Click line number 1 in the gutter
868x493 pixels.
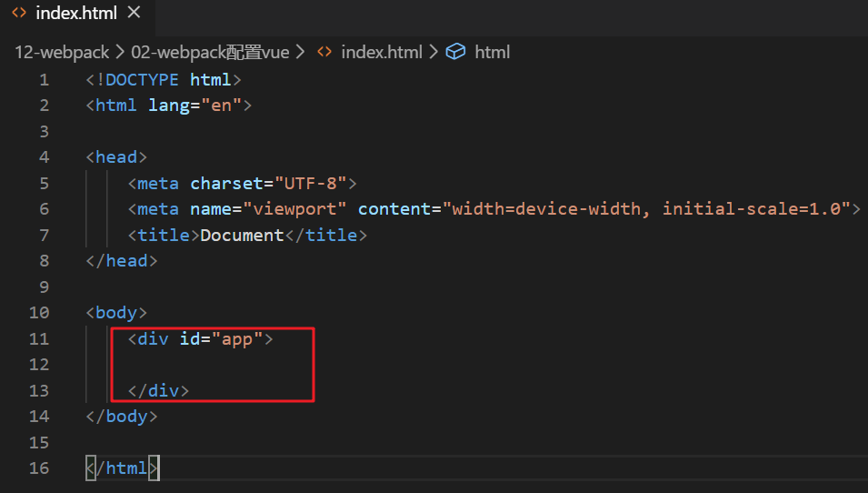44,80
